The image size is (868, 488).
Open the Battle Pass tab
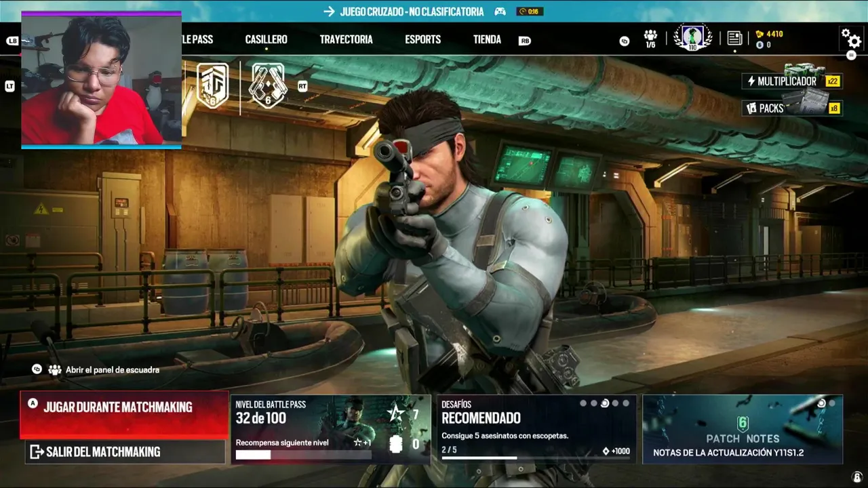pos(197,39)
